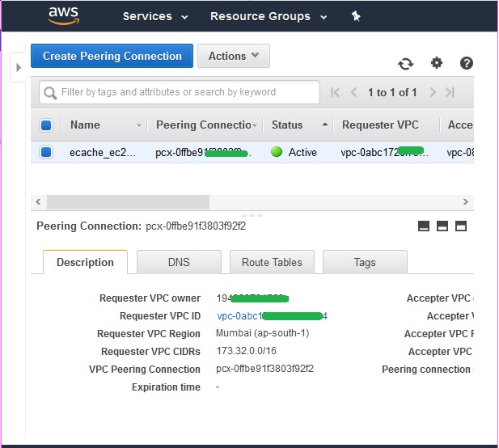Open the Actions dropdown button
Image resolution: width=499 pixels, height=448 pixels.
233,56
